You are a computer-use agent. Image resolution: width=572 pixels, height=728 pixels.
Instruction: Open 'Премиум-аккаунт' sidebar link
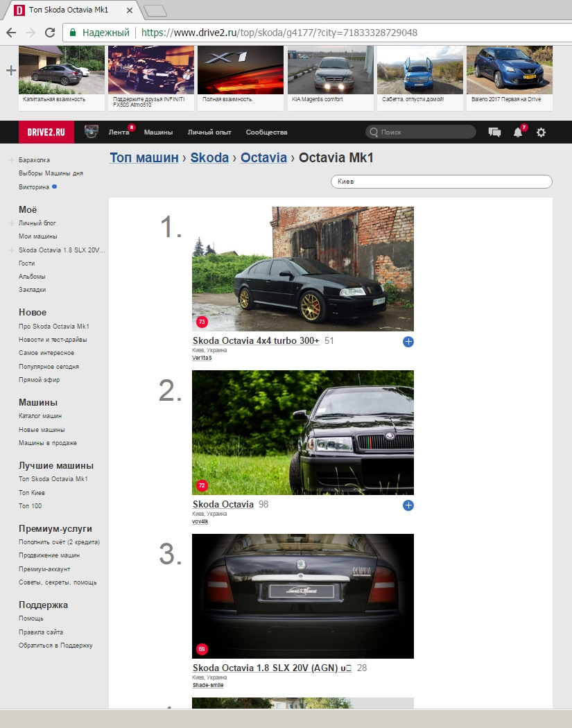(x=44, y=569)
